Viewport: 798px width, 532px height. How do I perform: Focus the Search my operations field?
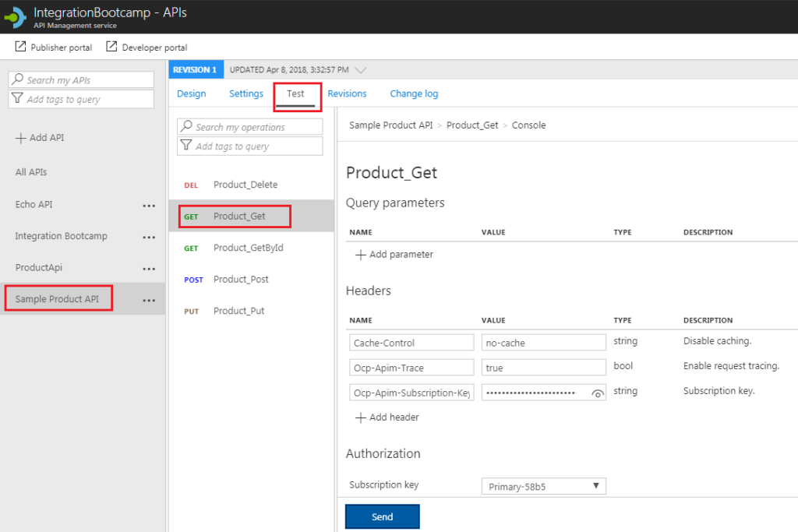(250, 127)
